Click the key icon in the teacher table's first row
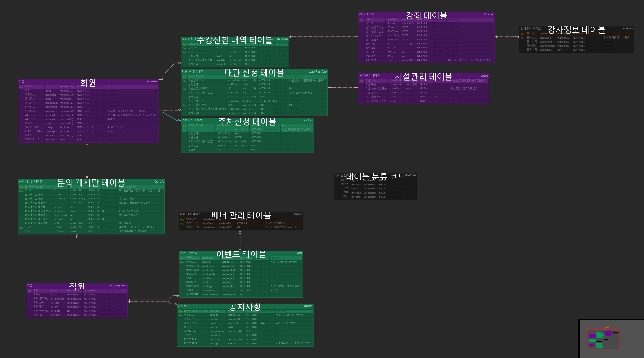The width and height of the screenshot is (644, 358). tap(523, 34)
